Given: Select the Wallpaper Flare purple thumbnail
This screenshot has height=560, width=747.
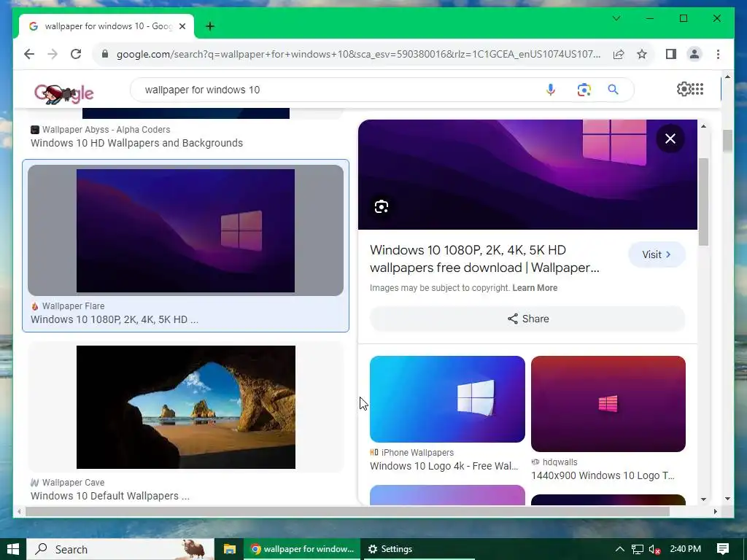Looking at the screenshot, I should [x=185, y=230].
